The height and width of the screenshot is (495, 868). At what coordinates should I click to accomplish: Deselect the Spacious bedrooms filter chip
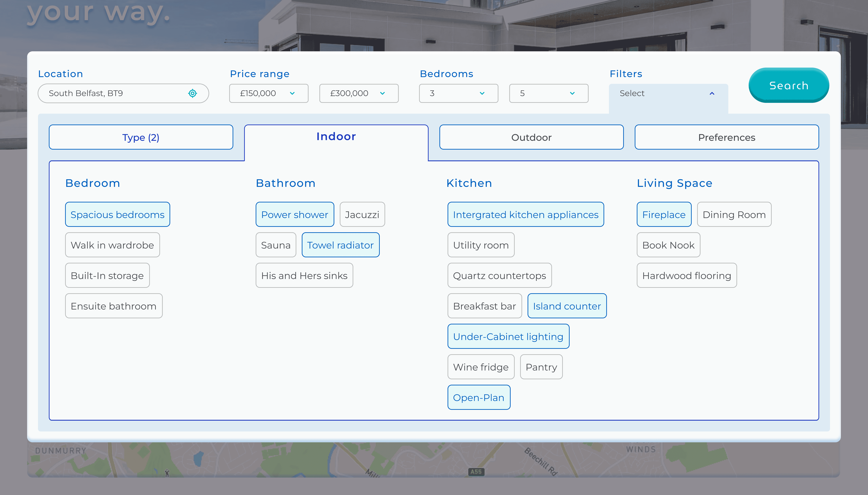117,214
